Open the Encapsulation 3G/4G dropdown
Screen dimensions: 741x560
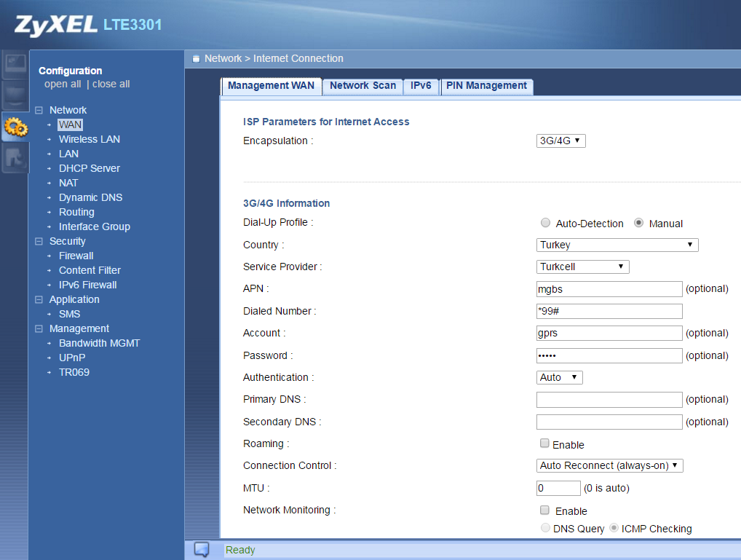(561, 141)
